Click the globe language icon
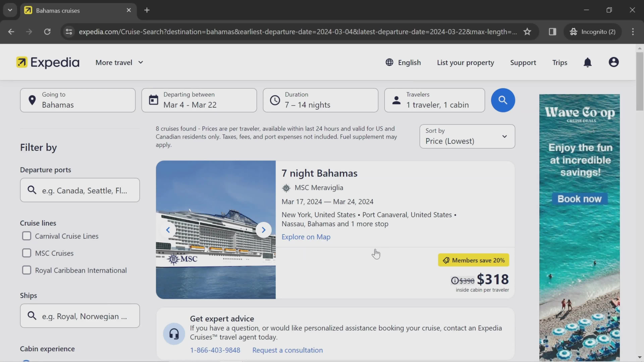This screenshot has height=362, width=644. click(x=389, y=62)
